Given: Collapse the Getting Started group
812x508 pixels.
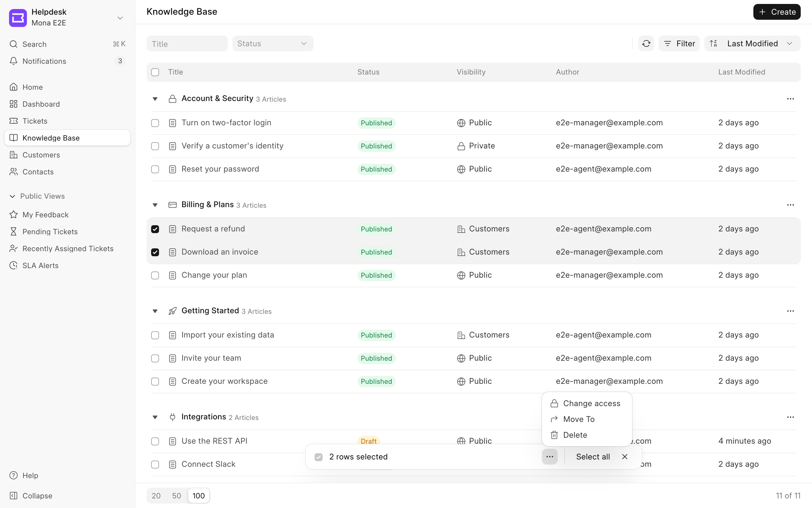Looking at the screenshot, I should [155, 312].
